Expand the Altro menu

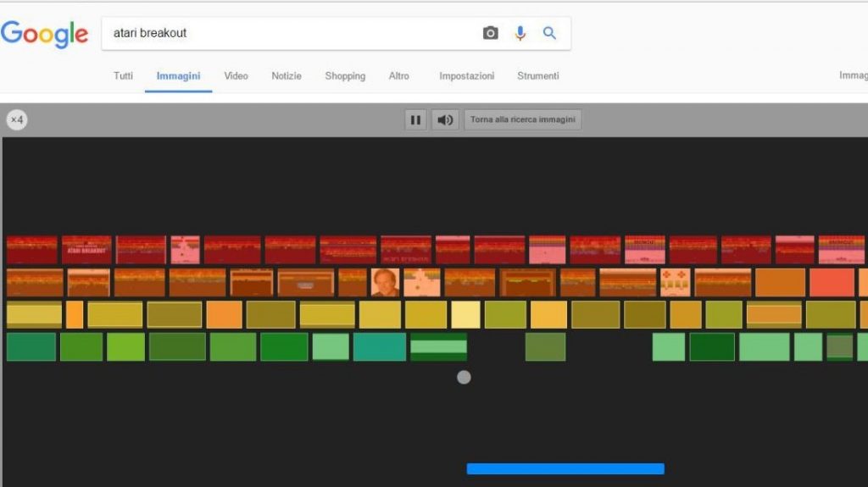[398, 76]
